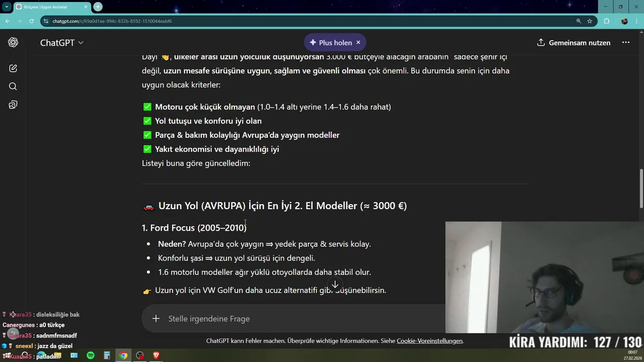
Task: Click the Plus holen upgrade button
Action: pos(331,43)
